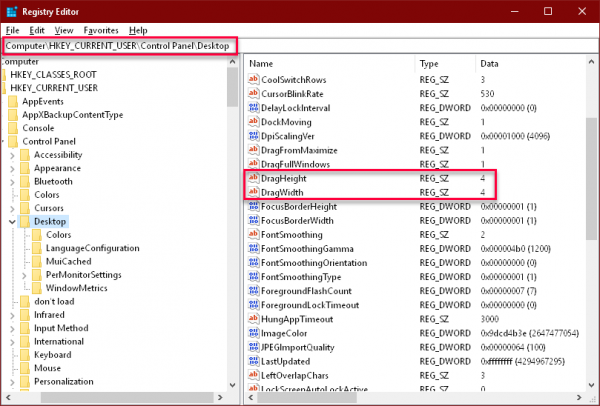This screenshot has width=600, height=406.
Task: Select the FontSmoothing string icon
Action: coord(253,235)
